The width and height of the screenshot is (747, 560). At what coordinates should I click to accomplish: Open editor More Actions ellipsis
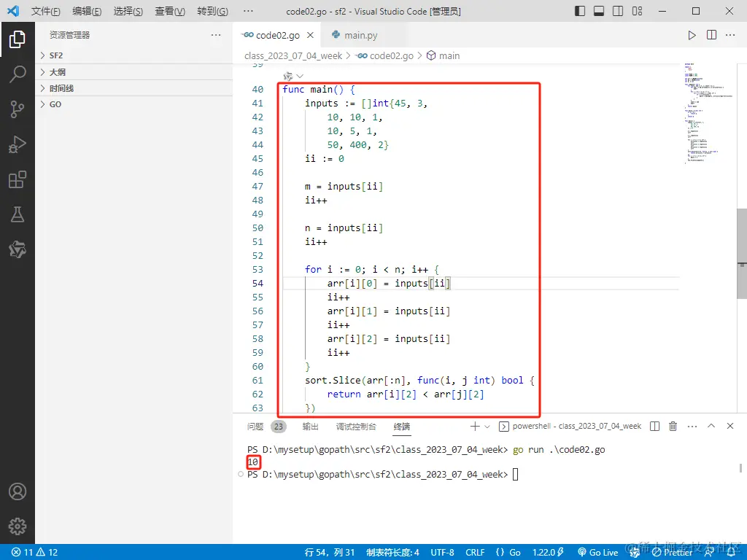(729, 35)
